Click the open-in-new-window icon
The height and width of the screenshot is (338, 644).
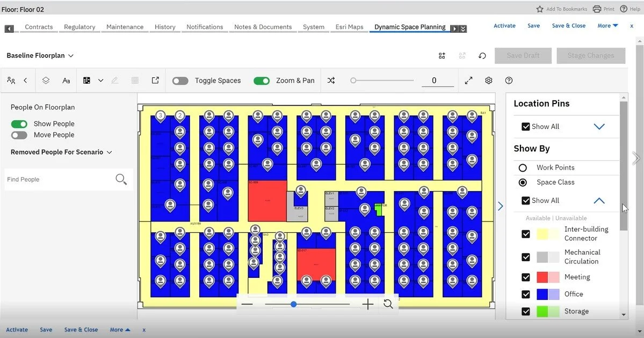tap(155, 80)
